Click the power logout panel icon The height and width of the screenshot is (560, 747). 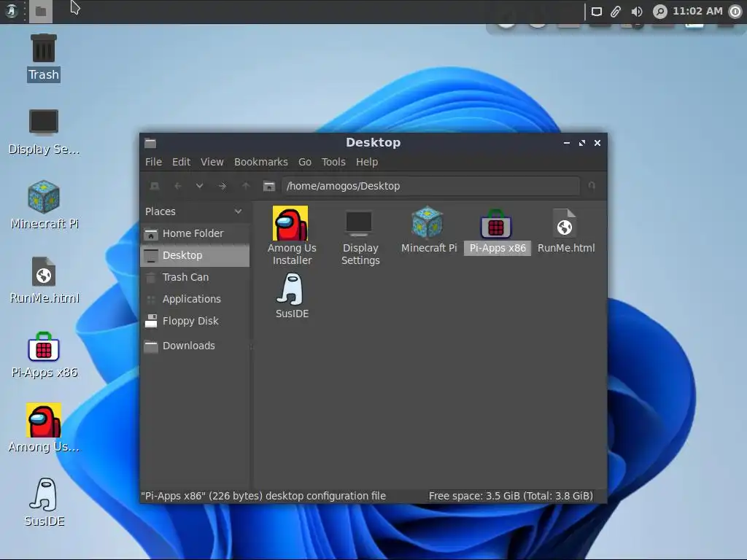click(x=735, y=12)
